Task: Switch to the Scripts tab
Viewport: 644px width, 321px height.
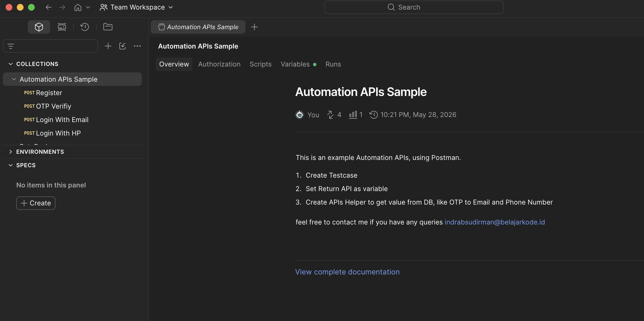Action: pyautogui.click(x=261, y=64)
